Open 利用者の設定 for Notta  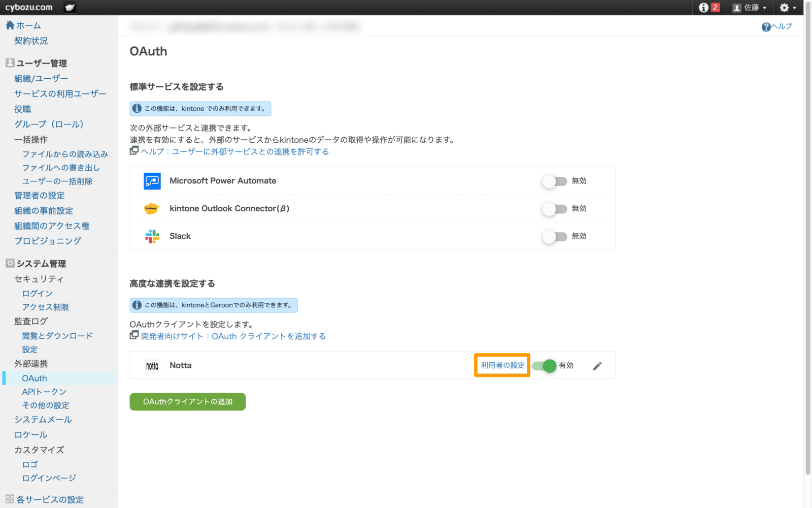(503, 365)
